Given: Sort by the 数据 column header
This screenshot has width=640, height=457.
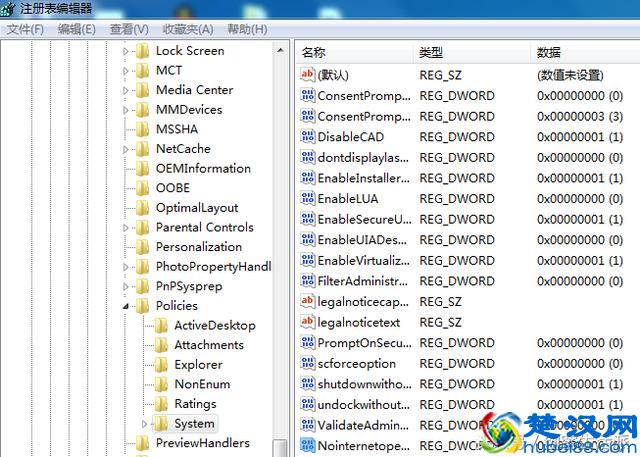Looking at the screenshot, I should (x=585, y=53).
